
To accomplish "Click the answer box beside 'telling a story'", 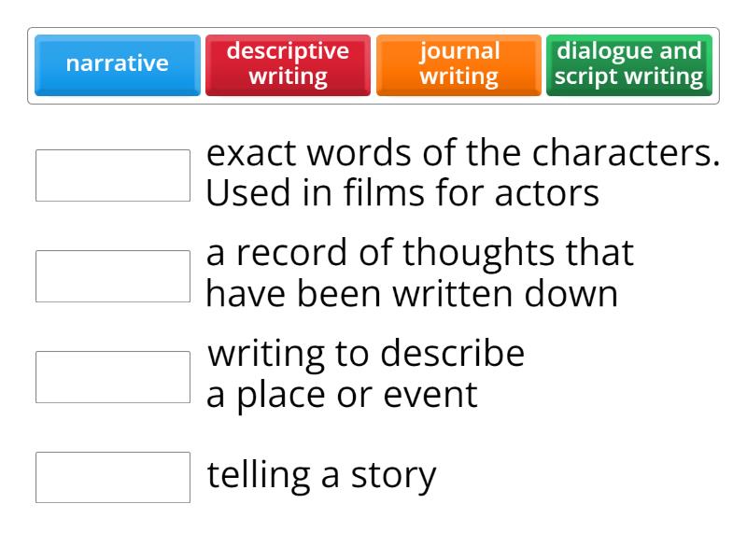I will (112, 474).
